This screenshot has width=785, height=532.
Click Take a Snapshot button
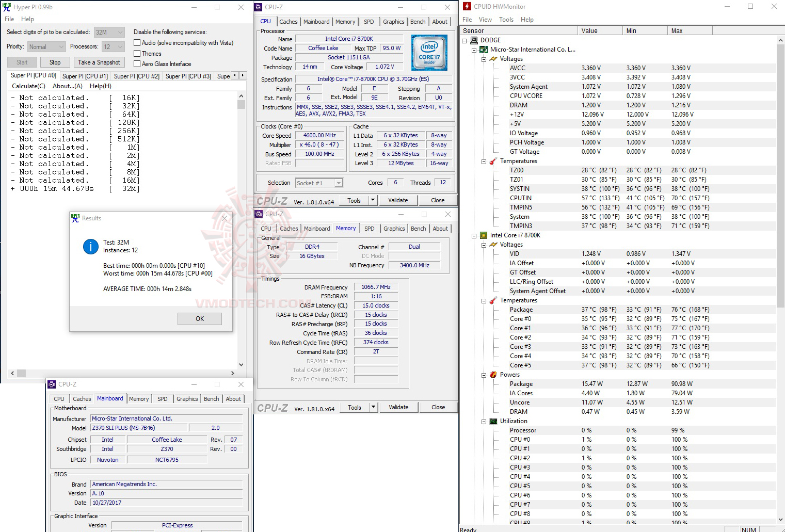[99, 62]
